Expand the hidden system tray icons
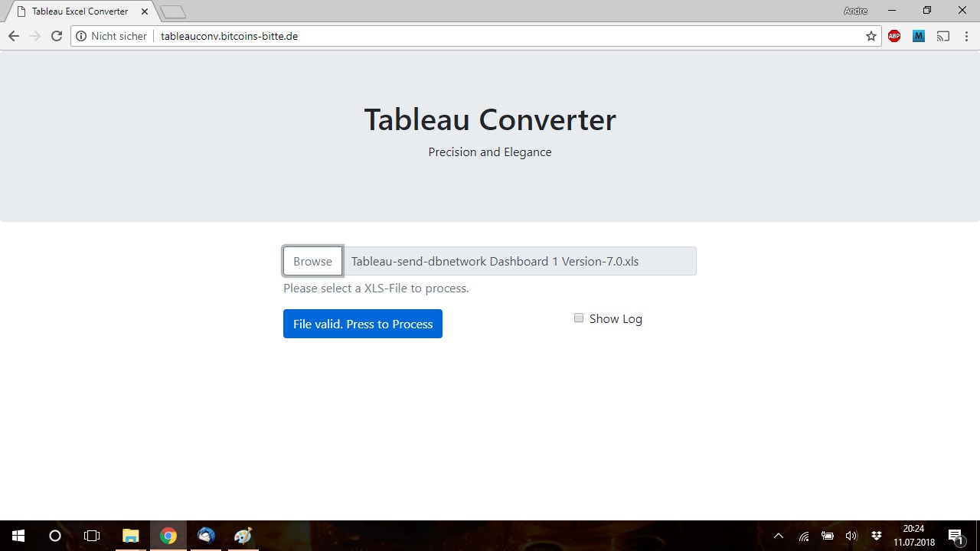980x551 pixels. [779, 536]
